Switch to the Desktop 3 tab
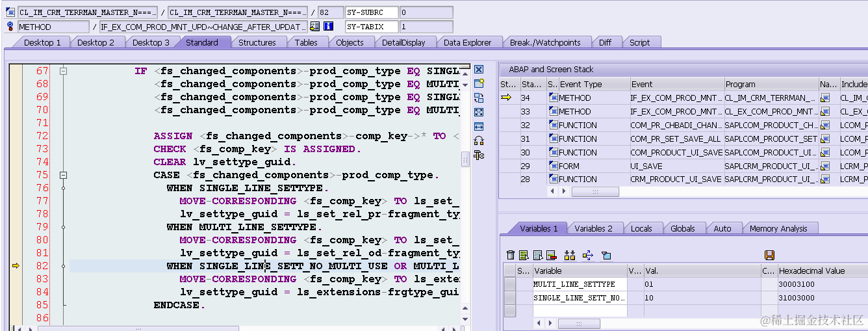The width and height of the screenshot is (868, 331). tap(151, 42)
